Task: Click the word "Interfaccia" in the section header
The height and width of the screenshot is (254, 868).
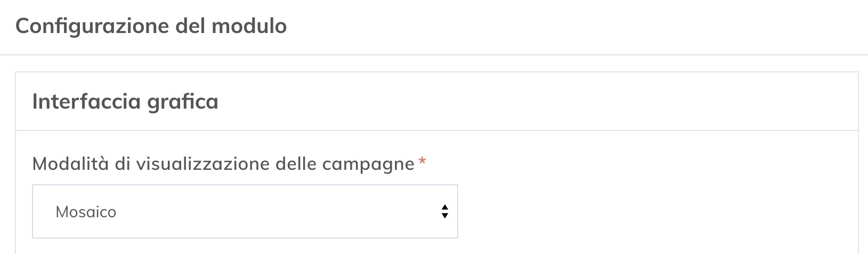Action: coord(86,101)
